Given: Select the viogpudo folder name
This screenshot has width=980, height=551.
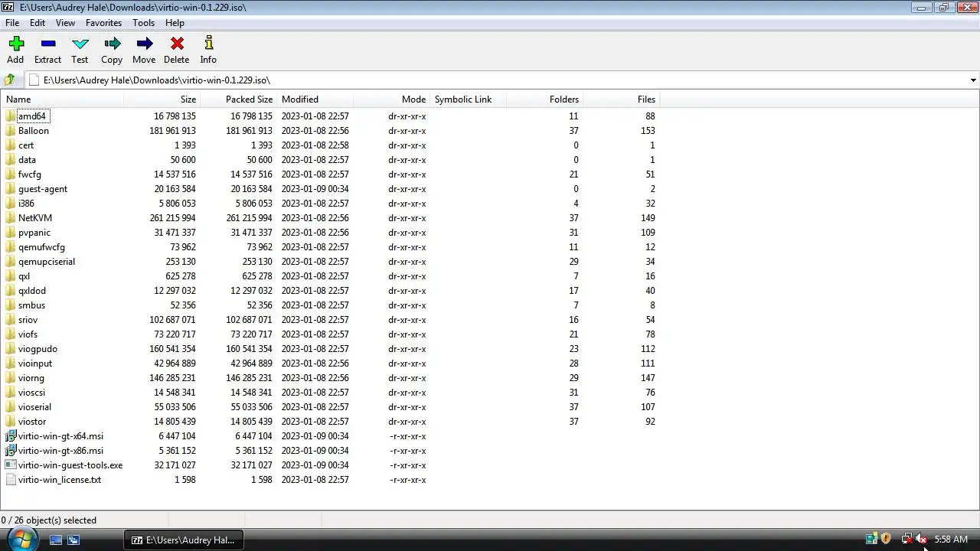Looking at the screenshot, I should click(38, 349).
